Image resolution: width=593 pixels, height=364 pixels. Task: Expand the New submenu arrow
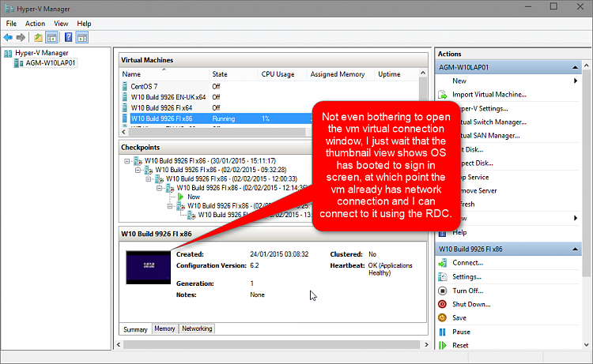(x=576, y=81)
